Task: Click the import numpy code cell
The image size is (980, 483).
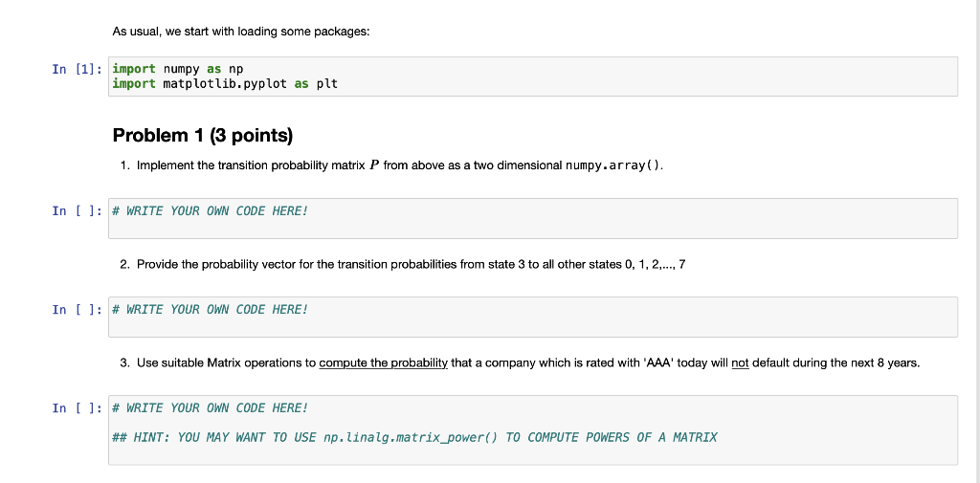Action: [532, 77]
